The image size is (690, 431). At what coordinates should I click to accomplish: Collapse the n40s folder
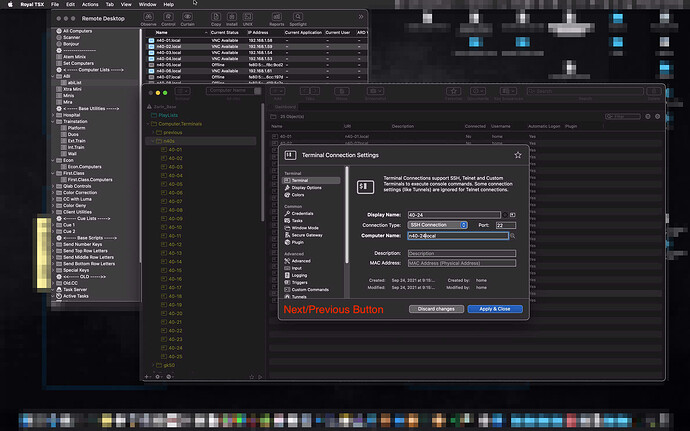152,141
